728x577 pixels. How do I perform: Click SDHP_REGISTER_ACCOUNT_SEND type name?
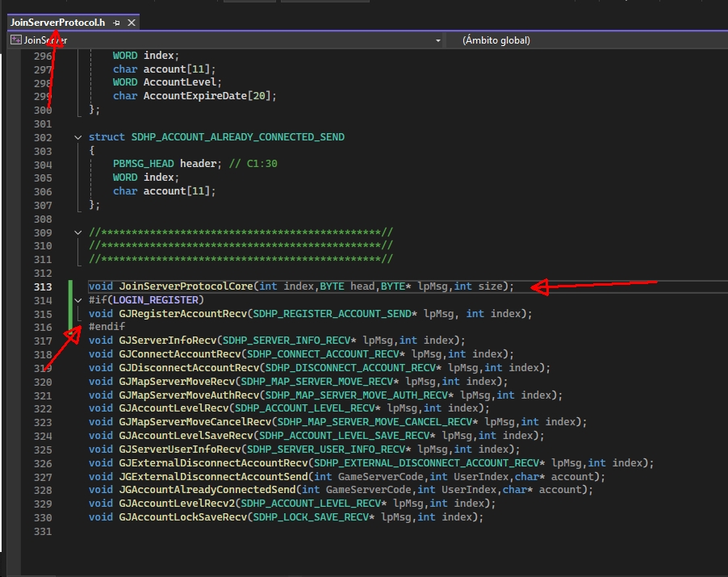332,314
